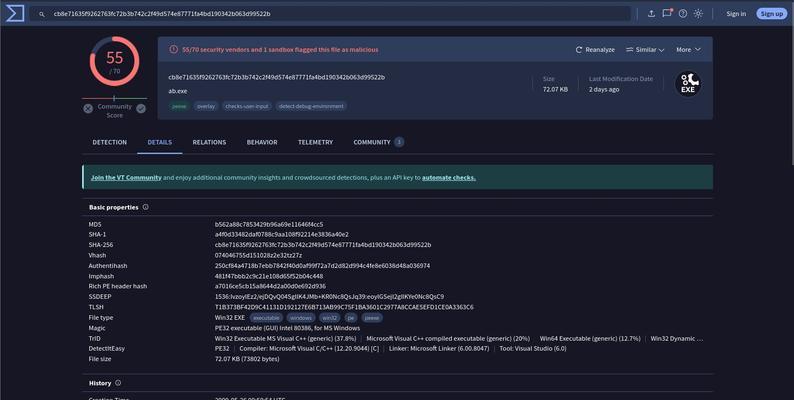
Task: Click the Join the VT Community link
Action: pyautogui.click(x=126, y=178)
